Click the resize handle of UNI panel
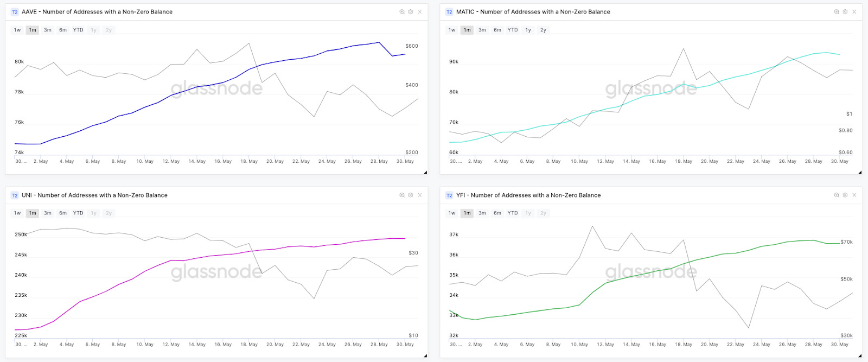Image resolution: width=868 pixels, height=362 pixels. tap(425, 356)
